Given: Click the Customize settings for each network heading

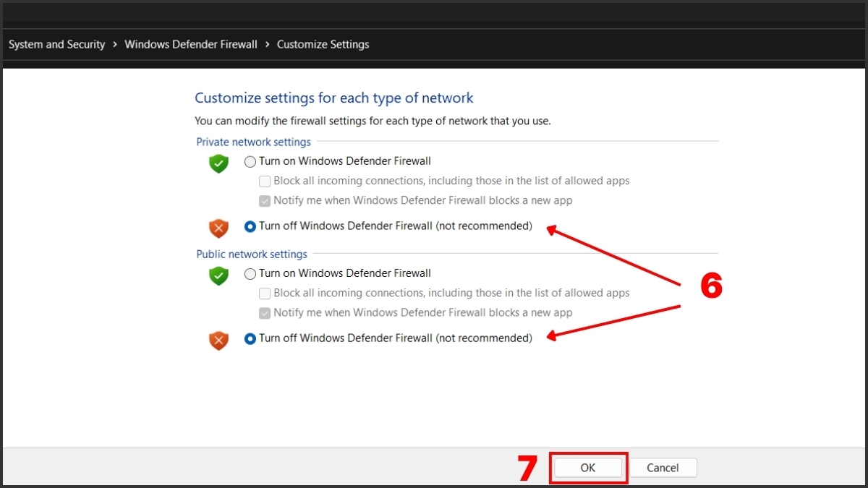Looking at the screenshot, I should point(333,98).
